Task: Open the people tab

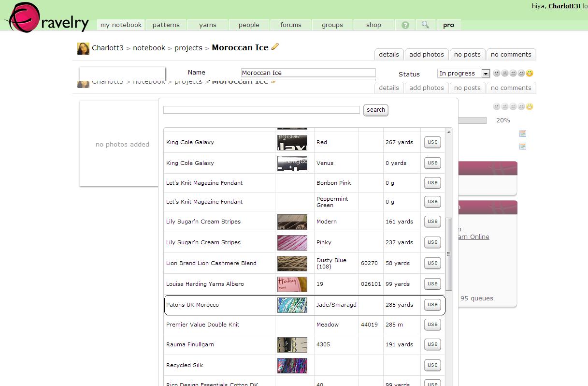Action: pyautogui.click(x=249, y=25)
